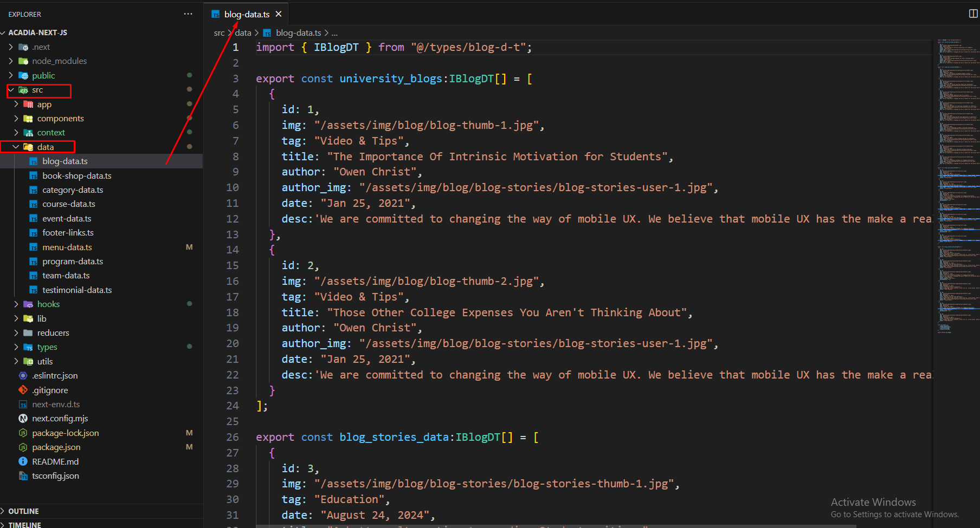Select blog-data.ts in the file tree
The image size is (980, 528).
[x=65, y=161]
